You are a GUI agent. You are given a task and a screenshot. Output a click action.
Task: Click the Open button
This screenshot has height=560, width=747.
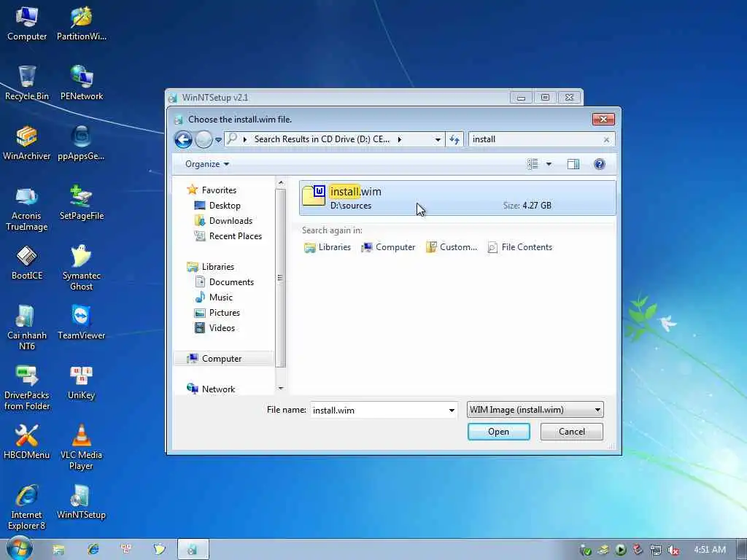point(498,432)
